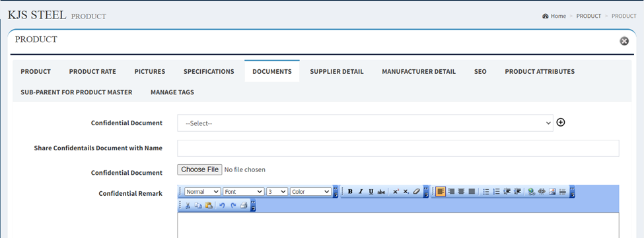Click the remove formatting eraser icon
The width and height of the screenshot is (644, 238).
click(416, 191)
